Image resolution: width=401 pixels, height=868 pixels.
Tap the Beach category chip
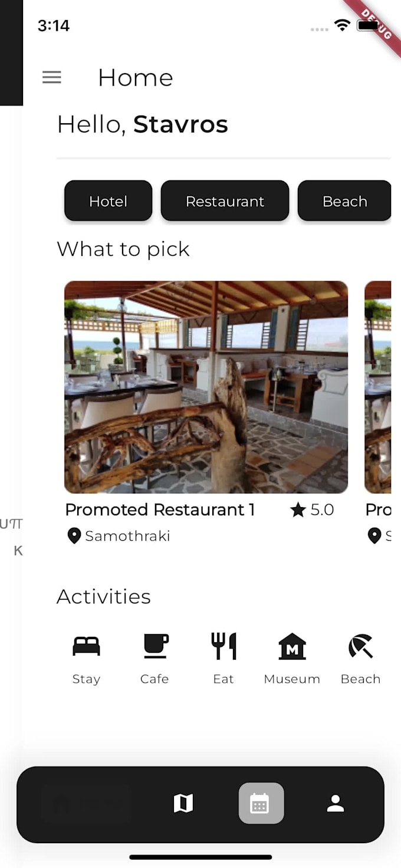(x=344, y=201)
